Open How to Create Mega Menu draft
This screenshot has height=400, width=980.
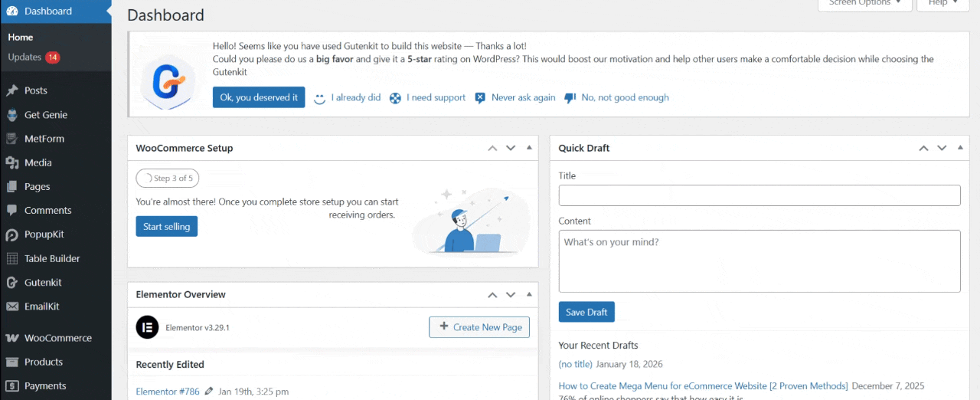click(704, 386)
